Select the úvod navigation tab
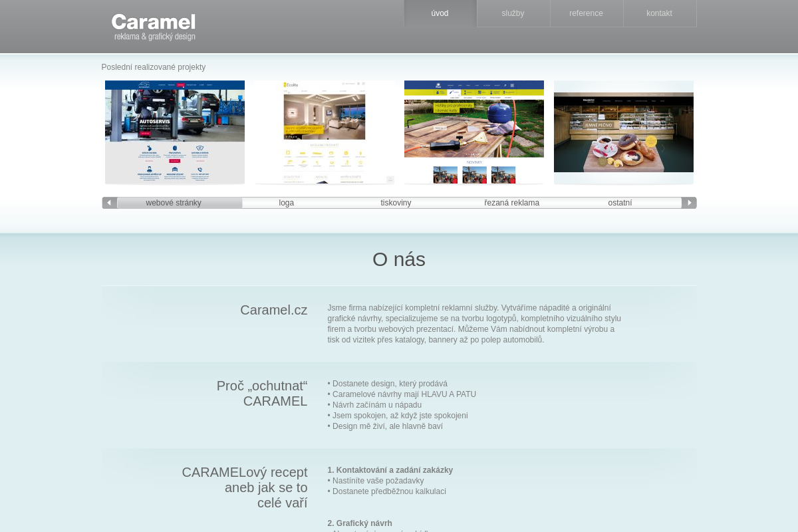 [440, 13]
